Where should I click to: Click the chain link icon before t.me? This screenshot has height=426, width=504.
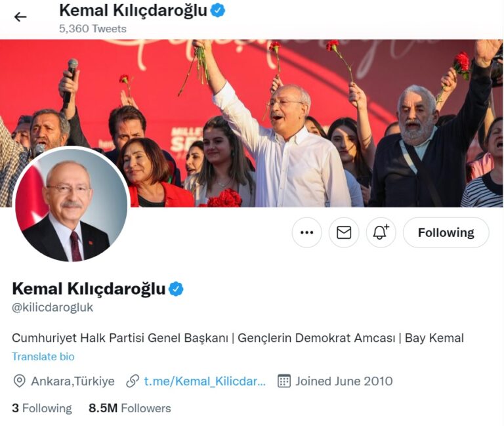coord(133,381)
